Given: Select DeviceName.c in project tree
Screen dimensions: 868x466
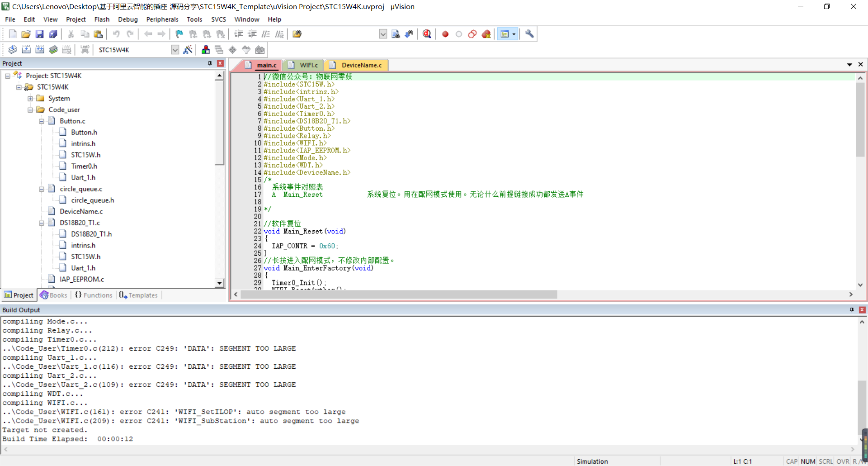Looking at the screenshot, I should click(81, 211).
